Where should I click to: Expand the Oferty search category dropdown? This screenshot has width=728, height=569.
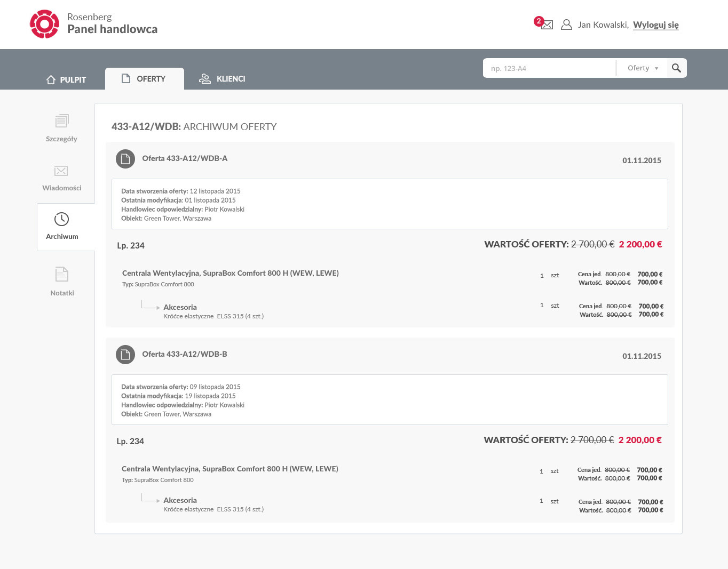point(642,68)
